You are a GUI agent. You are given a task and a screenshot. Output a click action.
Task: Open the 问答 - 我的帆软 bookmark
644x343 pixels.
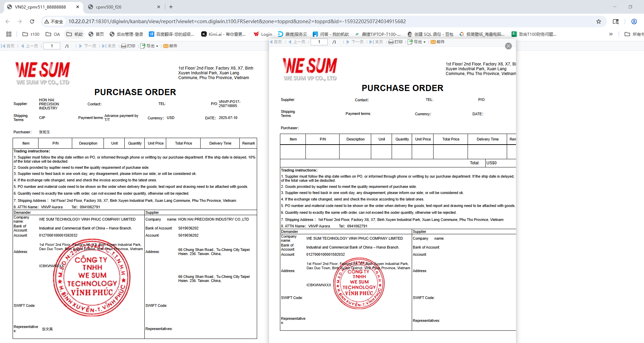331,34
